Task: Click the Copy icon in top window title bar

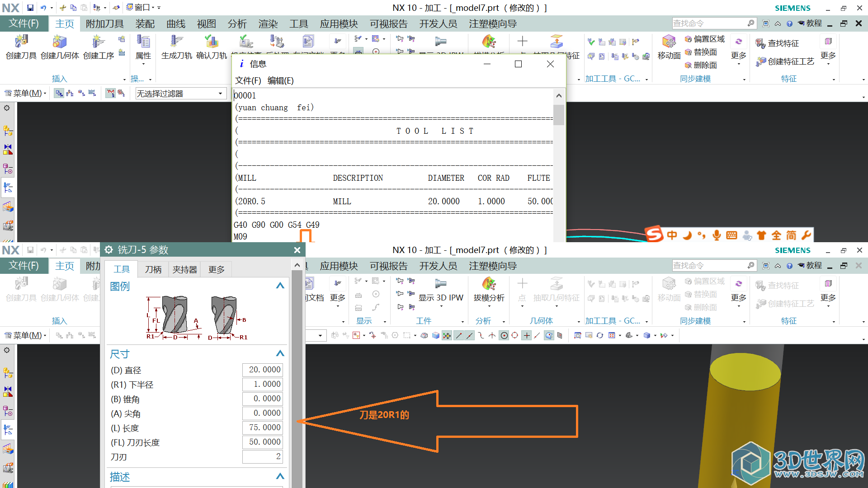Action: (x=73, y=8)
